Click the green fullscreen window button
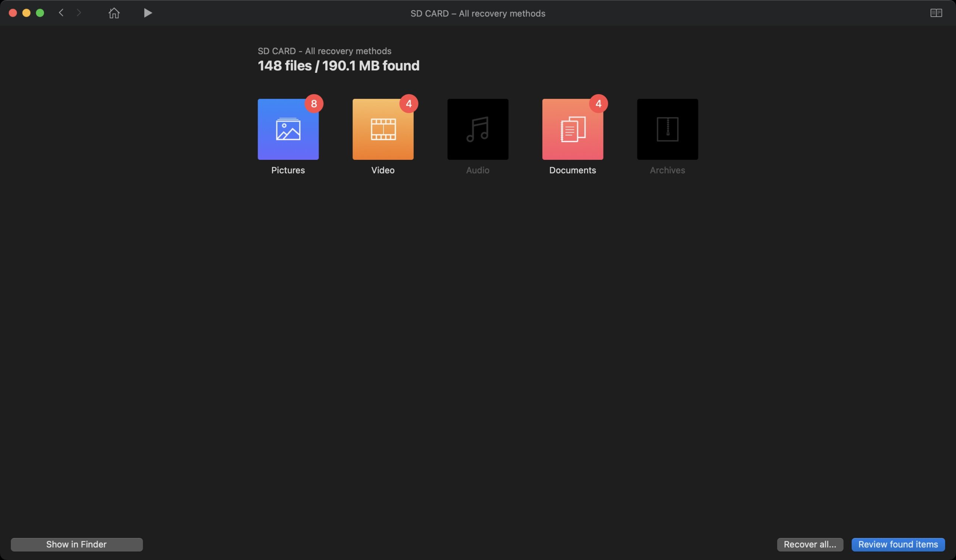Screen dimensions: 956x560 [40, 13]
